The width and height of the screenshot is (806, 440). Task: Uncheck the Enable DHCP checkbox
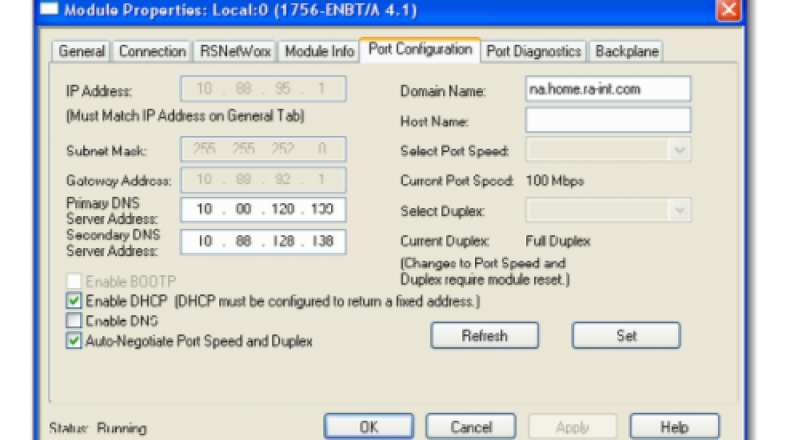coord(74,301)
